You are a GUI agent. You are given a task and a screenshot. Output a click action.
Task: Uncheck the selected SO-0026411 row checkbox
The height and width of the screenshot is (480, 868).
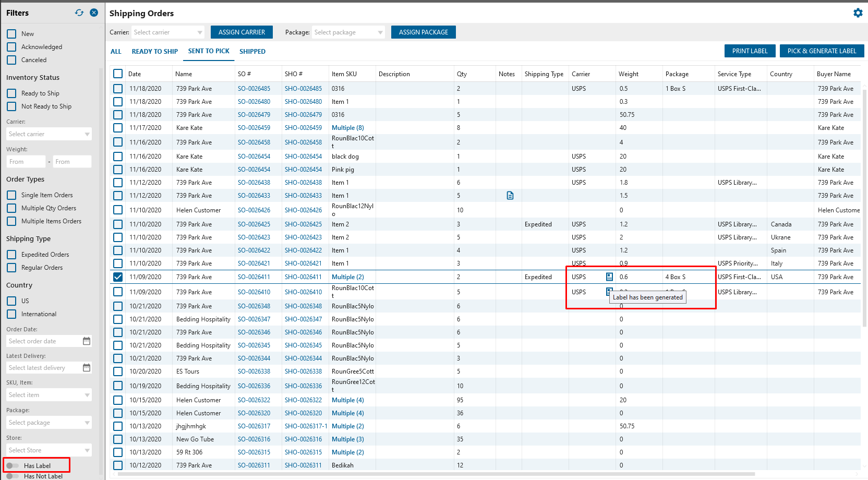(x=118, y=277)
